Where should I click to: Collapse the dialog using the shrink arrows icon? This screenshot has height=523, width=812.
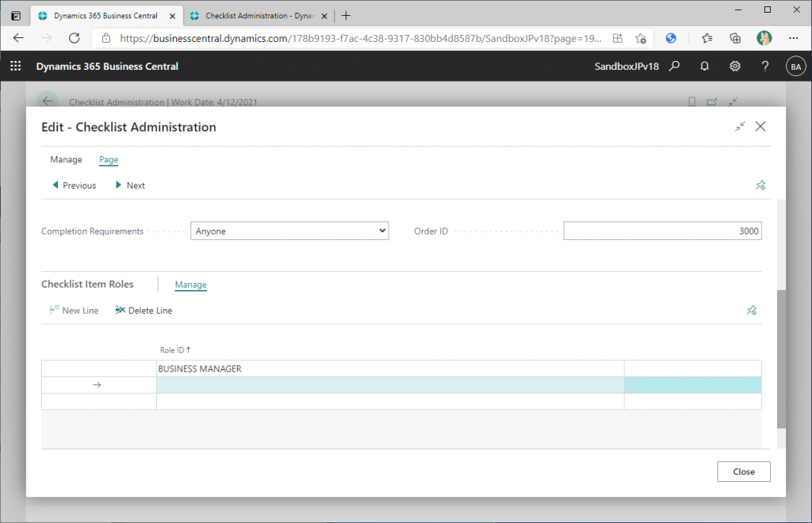pyautogui.click(x=740, y=126)
